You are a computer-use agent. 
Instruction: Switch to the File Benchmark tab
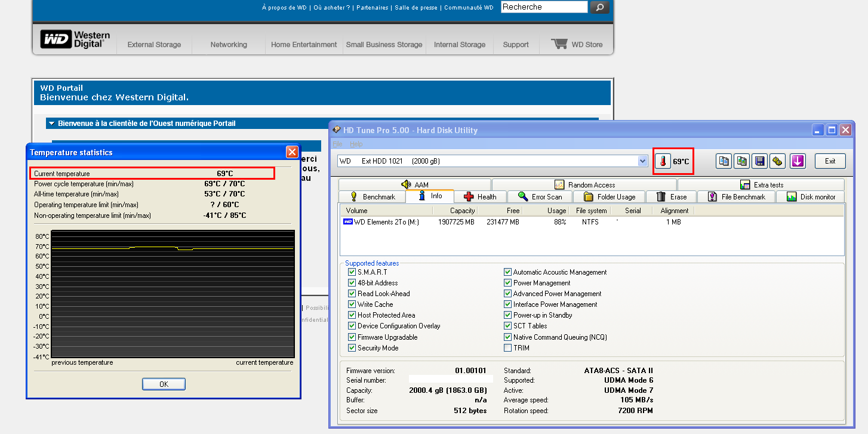(x=736, y=196)
